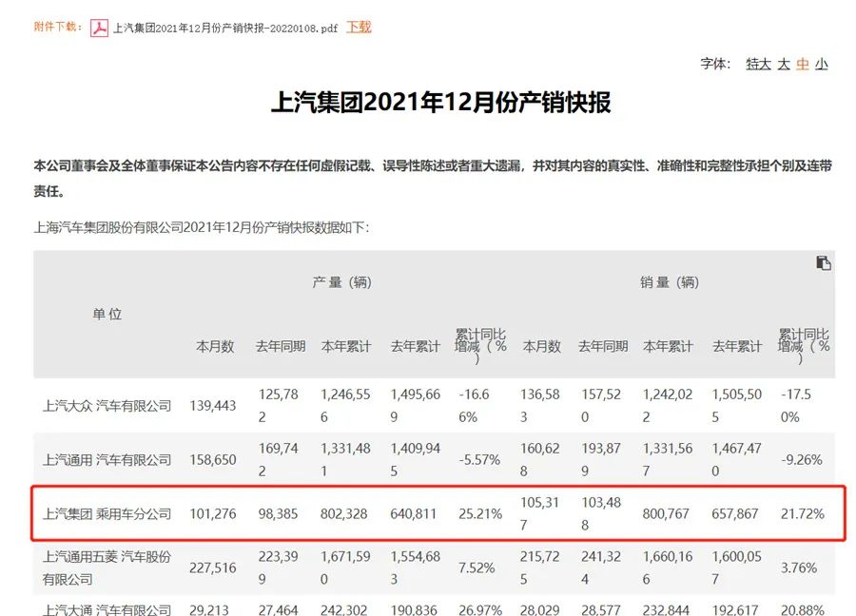Click the copy table icon above the table
The height and width of the screenshot is (616, 856).
824,263
